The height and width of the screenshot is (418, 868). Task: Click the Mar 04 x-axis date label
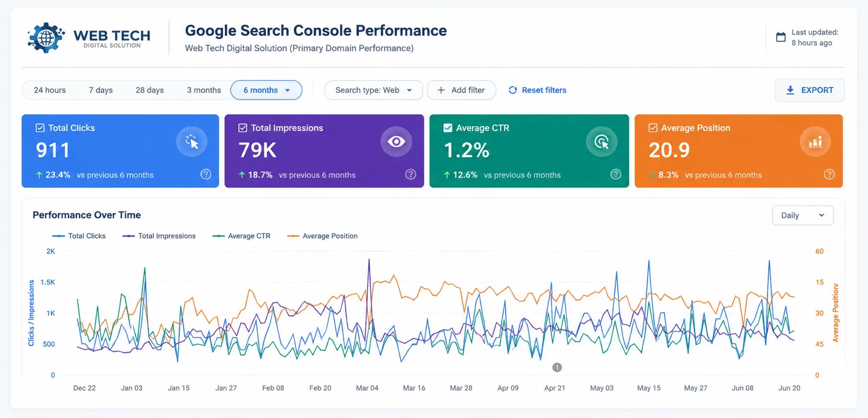(x=367, y=388)
